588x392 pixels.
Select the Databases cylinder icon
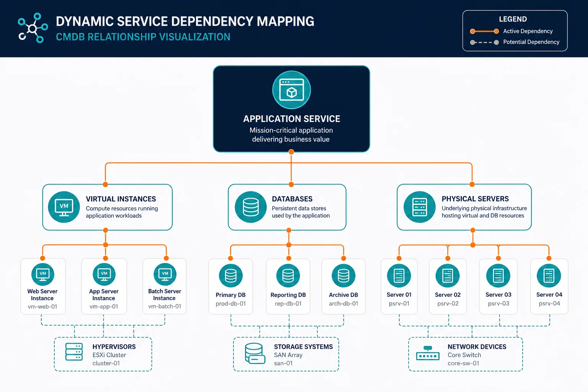click(x=251, y=207)
